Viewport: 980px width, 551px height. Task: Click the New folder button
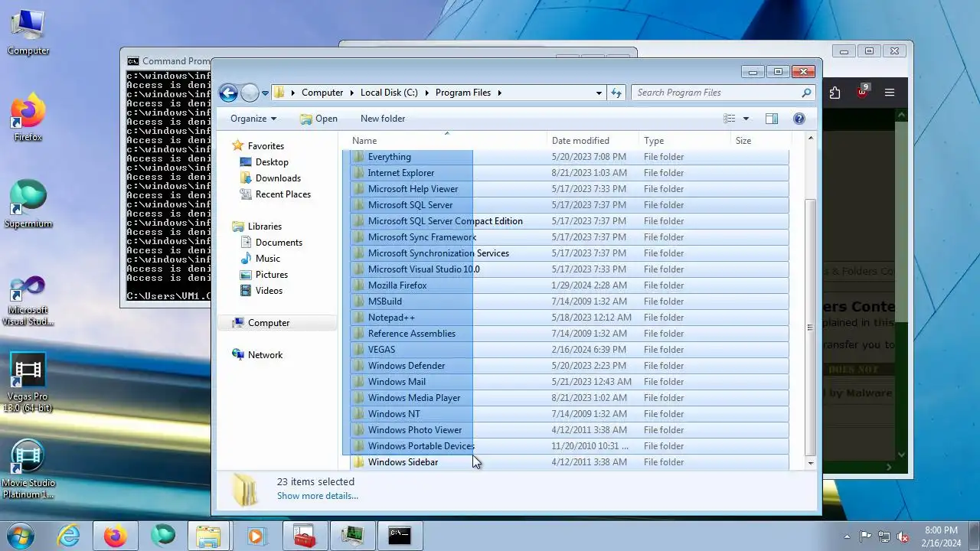pos(383,119)
